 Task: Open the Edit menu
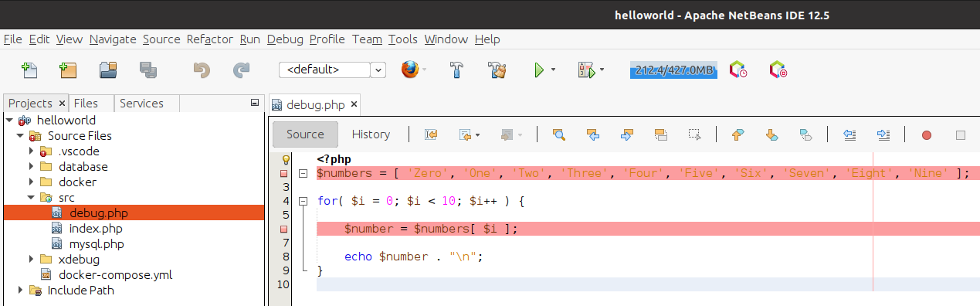point(39,39)
